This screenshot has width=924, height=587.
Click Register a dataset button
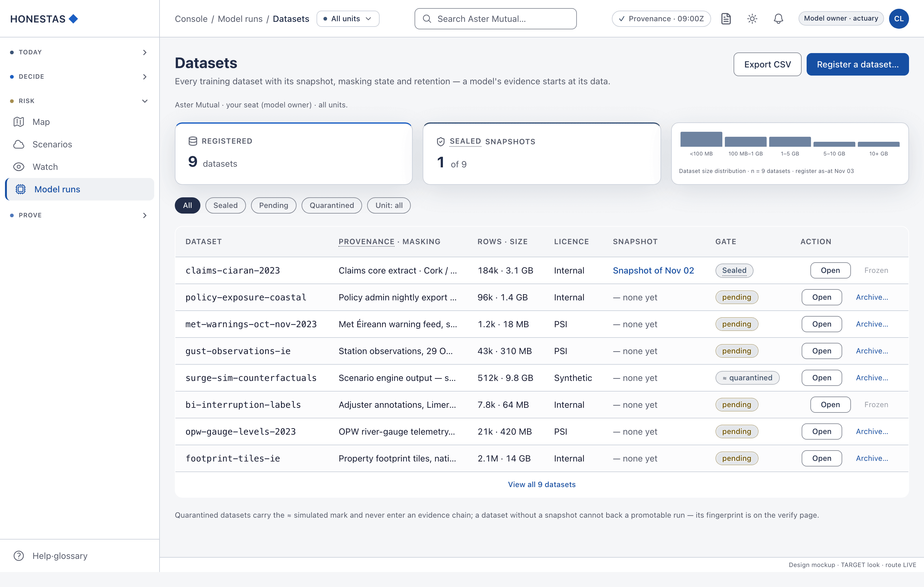[x=857, y=64]
